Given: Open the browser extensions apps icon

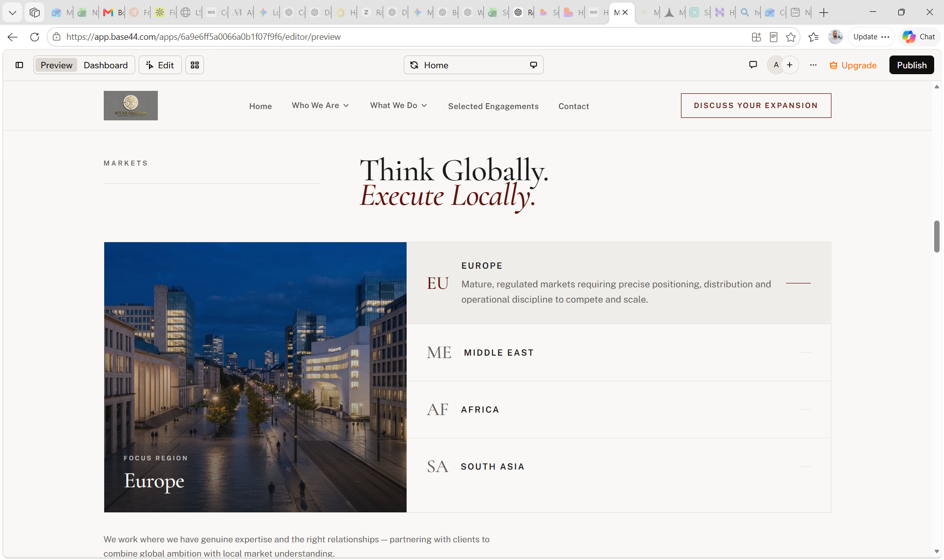Looking at the screenshot, I should (756, 37).
